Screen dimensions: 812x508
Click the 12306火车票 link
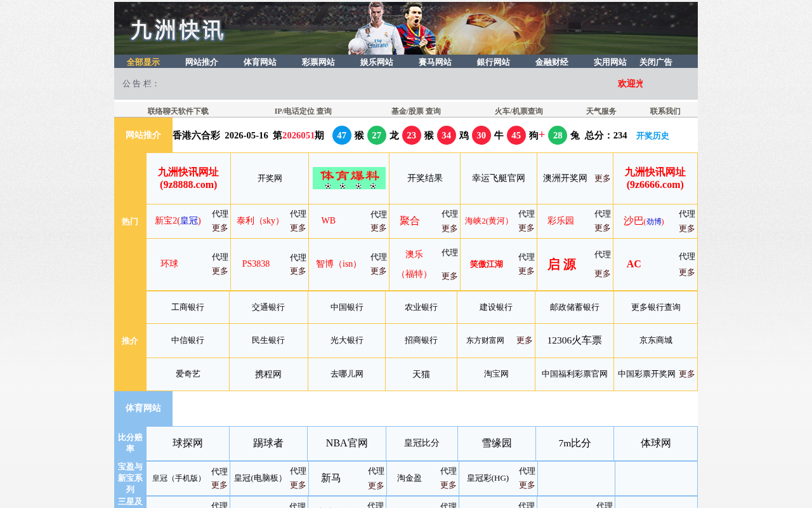click(x=575, y=340)
